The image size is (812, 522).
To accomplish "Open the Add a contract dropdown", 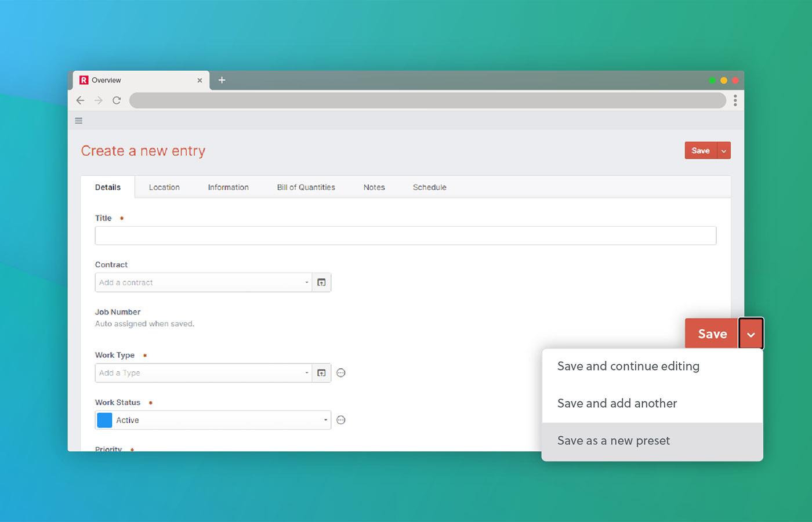I will pyautogui.click(x=203, y=282).
